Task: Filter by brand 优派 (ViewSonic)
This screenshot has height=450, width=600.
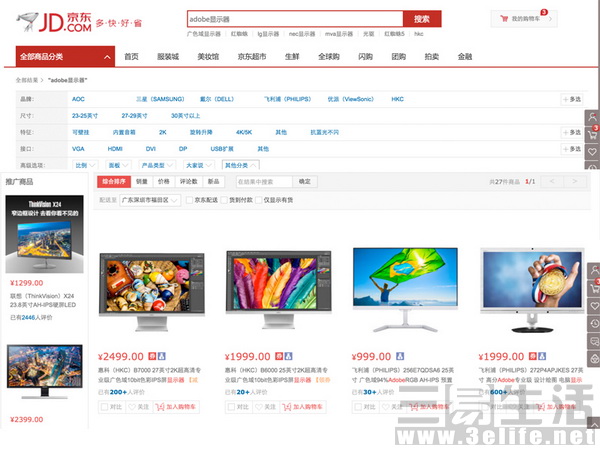Action: [351, 99]
